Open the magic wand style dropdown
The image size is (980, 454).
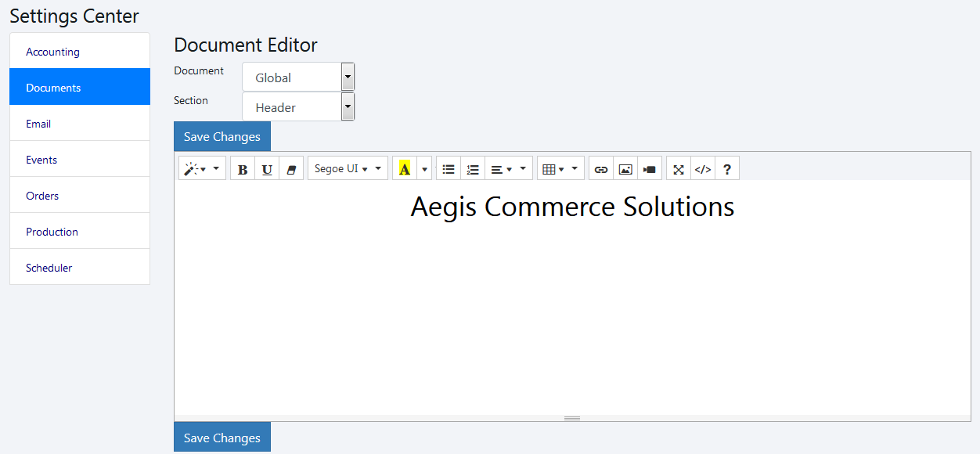coord(202,169)
